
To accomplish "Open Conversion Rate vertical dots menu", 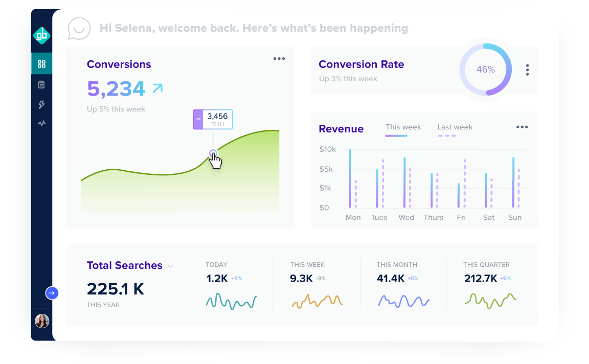I will pos(527,70).
